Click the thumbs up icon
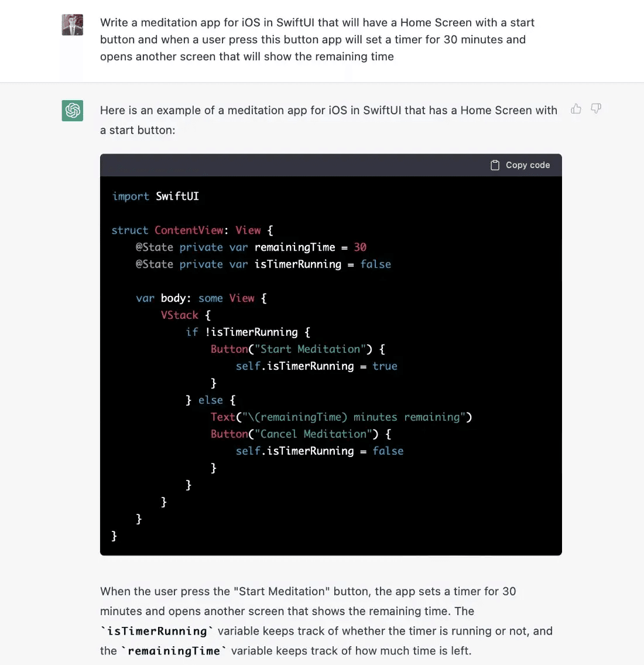The height and width of the screenshot is (665, 644). [576, 109]
